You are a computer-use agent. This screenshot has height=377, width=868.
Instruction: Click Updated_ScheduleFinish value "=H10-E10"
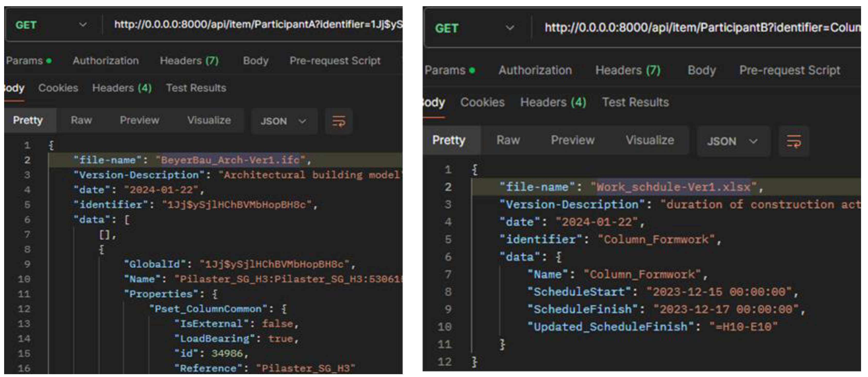tap(743, 327)
